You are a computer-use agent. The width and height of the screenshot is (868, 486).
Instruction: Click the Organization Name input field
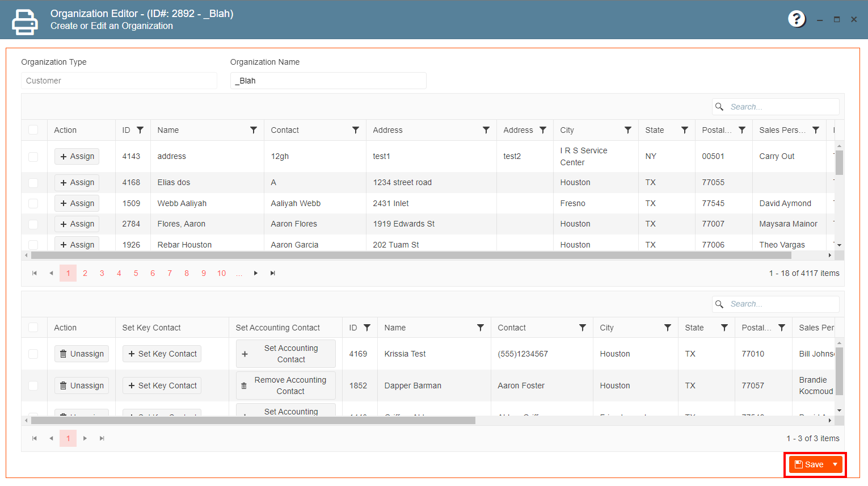pyautogui.click(x=328, y=81)
